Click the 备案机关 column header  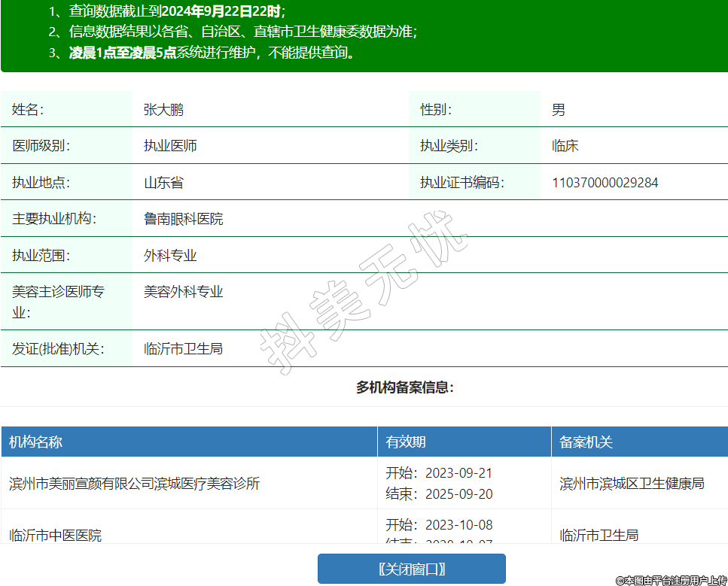586,442
